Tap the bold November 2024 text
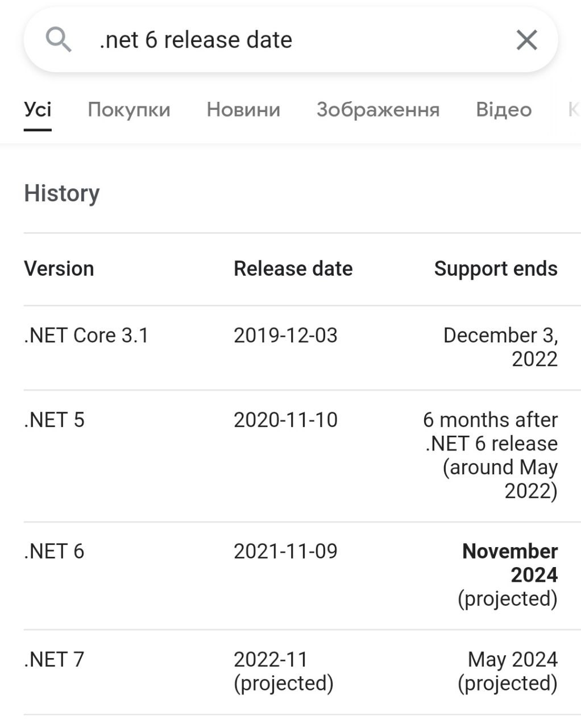The image size is (581, 728). [510, 563]
